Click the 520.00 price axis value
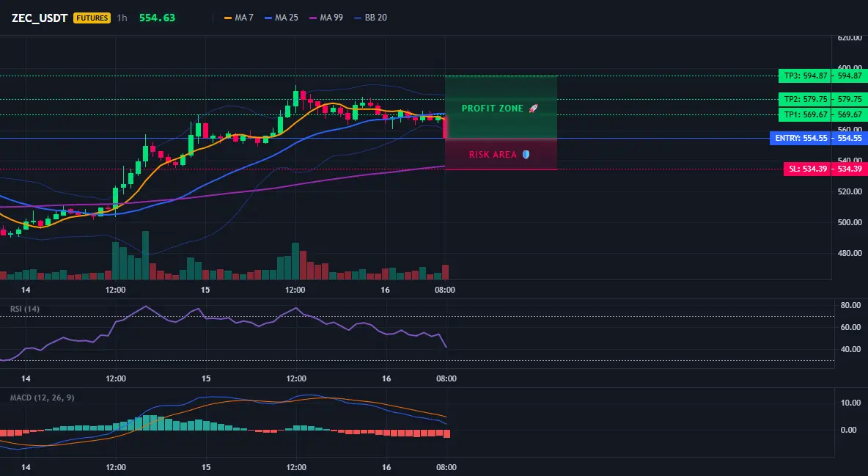This screenshot has width=868, height=476. (x=850, y=191)
